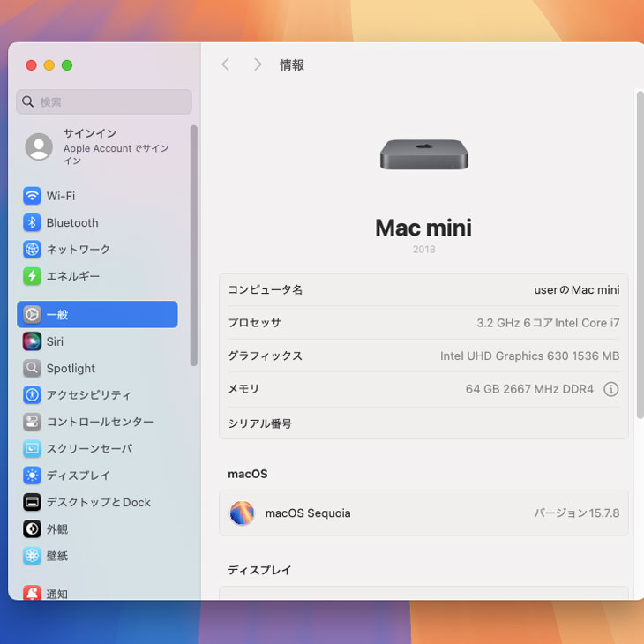
Task: Click the sidebar scrollbar
Action: tap(194, 245)
